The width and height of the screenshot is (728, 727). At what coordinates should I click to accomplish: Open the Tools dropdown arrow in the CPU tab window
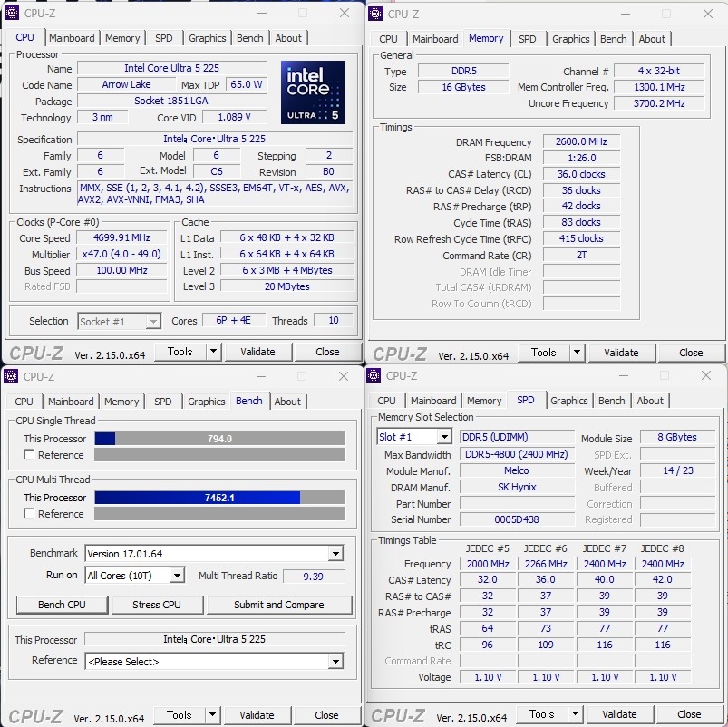[x=214, y=352]
